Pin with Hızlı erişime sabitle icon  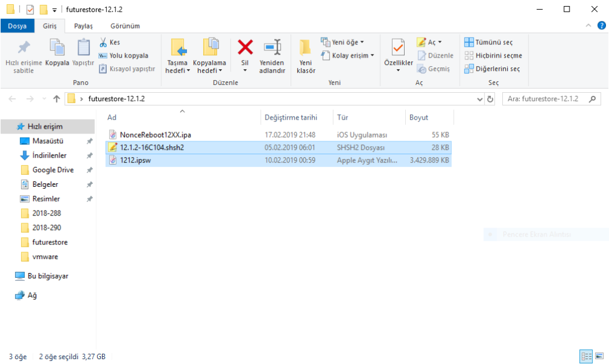[24, 47]
